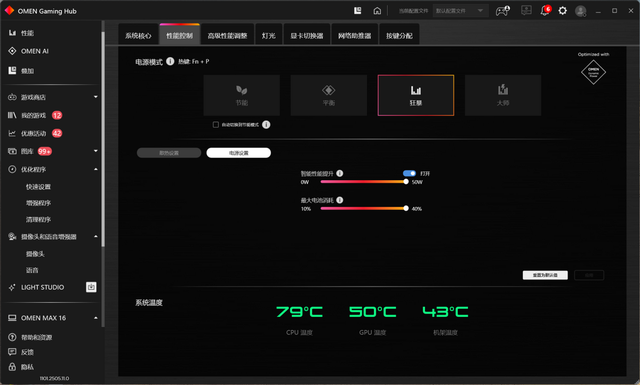Screen dimensions: 640x385
Task: Open 快速设置 under 优化程序
Action: click(x=38, y=187)
